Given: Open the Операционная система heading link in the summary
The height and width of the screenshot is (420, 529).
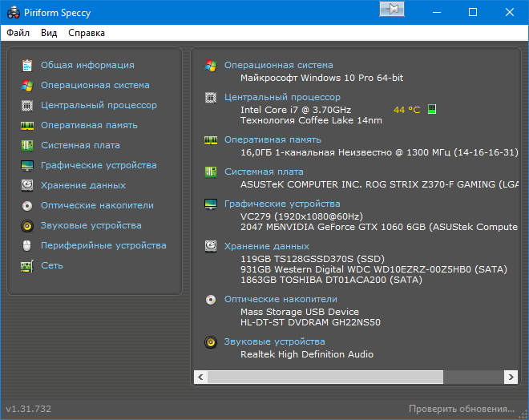Looking at the screenshot, I should (279, 65).
